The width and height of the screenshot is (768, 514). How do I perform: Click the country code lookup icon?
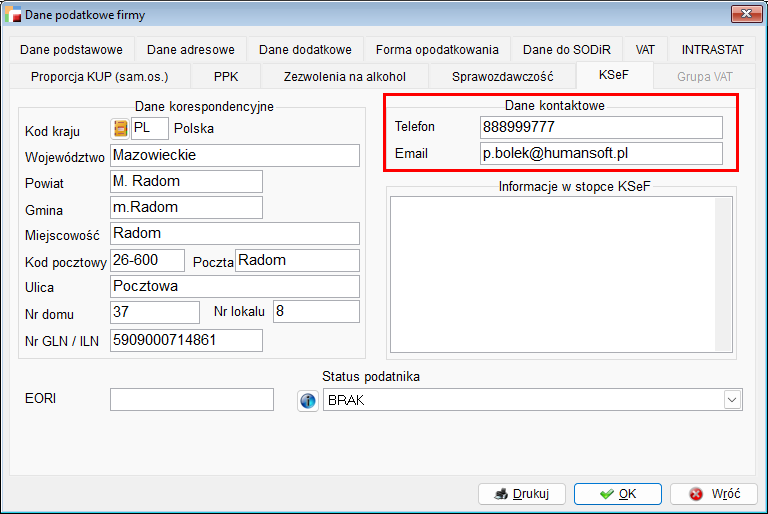(120, 128)
